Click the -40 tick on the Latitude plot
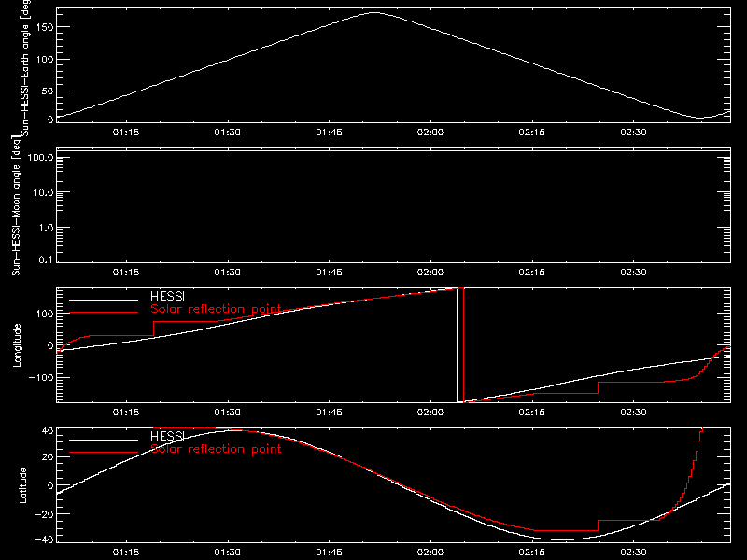747x560 pixels. tap(44, 540)
